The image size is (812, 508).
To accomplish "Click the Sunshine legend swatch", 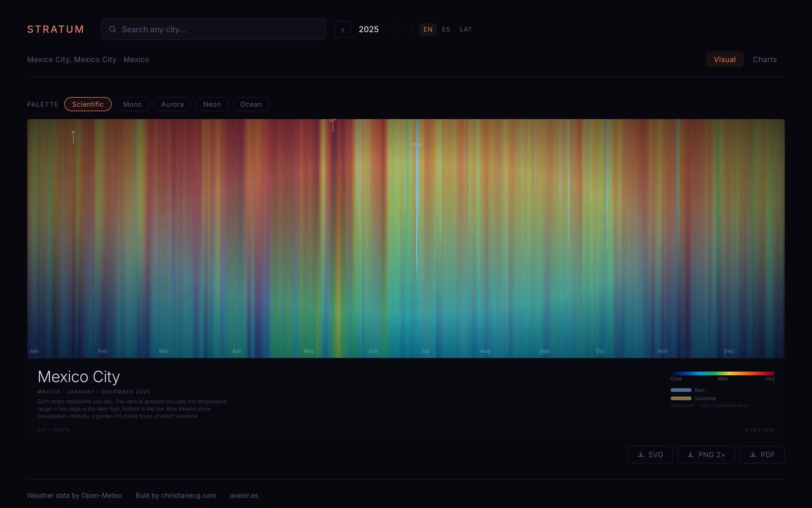I will point(681,398).
